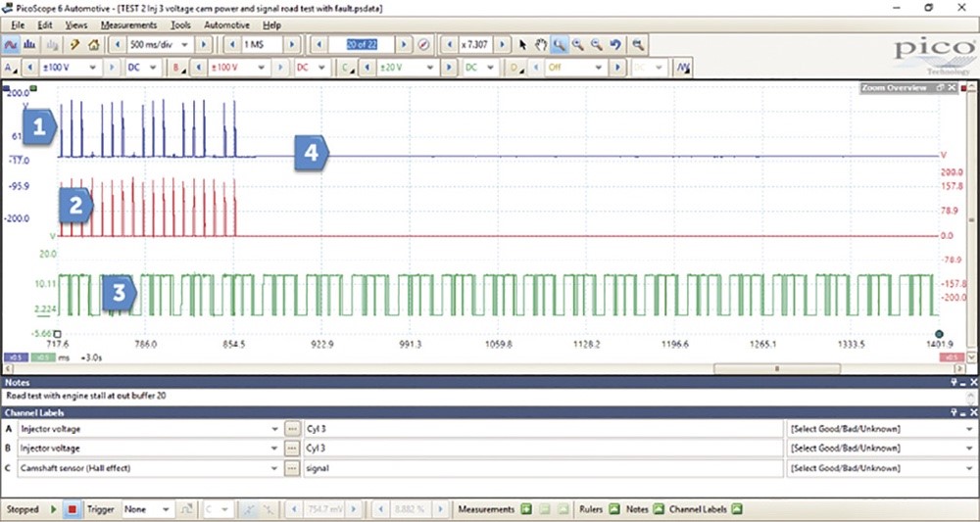This screenshot has height=522, width=980.
Task: Decrease zoom factor x 7.307
Action: [x=450, y=45]
